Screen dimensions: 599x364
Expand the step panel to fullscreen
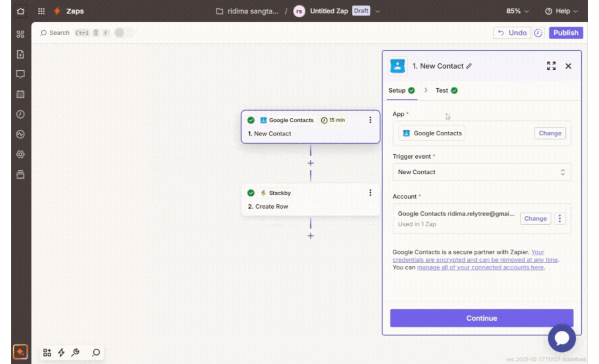click(551, 66)
